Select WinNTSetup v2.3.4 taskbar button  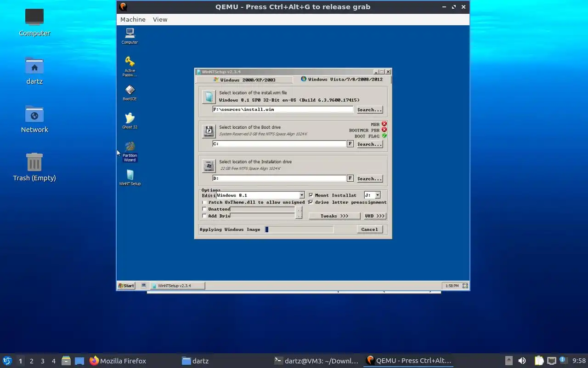click(x=178, y=286)
